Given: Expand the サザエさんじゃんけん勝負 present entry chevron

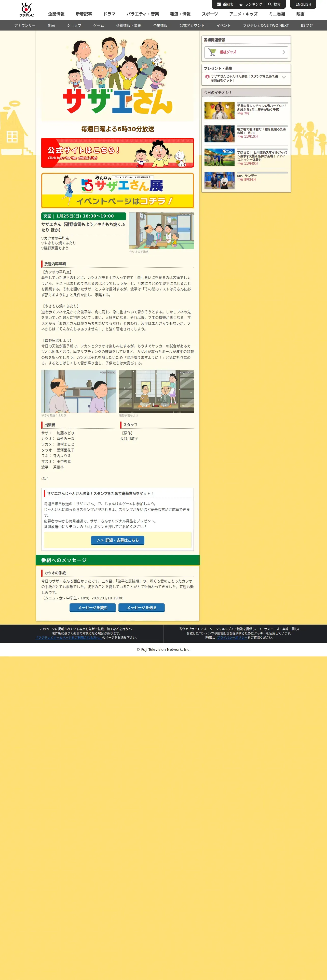Looking at the screenshot, I should coord(284,77).
